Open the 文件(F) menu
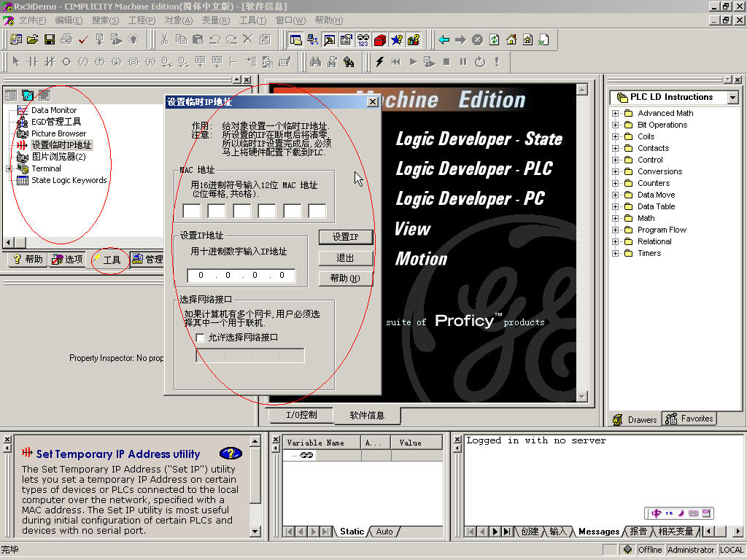Screen dimensions: 747x560 coord(32,20)
